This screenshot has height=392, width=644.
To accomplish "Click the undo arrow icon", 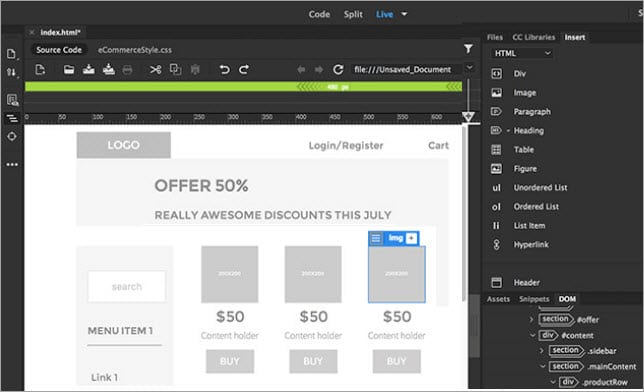I will coord(224,69).
